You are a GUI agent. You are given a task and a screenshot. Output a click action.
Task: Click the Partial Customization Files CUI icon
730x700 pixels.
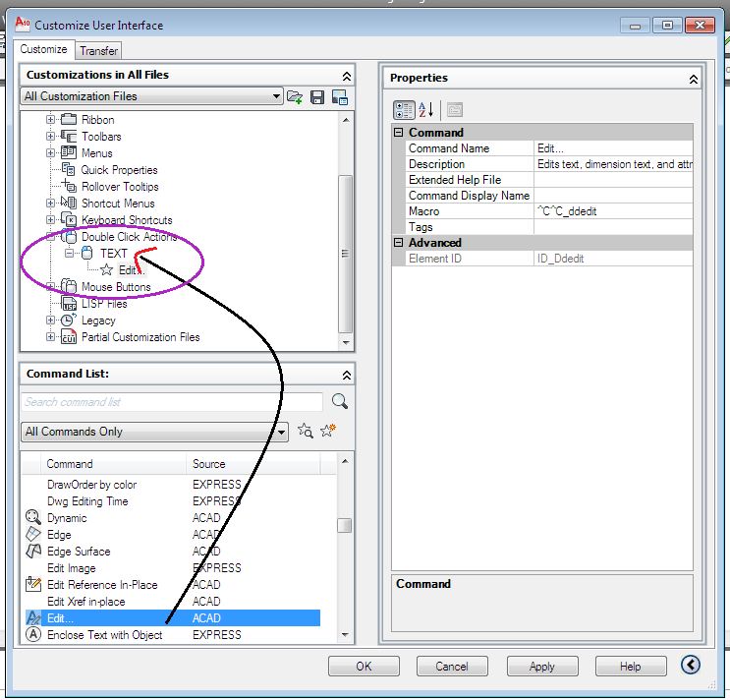click(x=69, y=336)
